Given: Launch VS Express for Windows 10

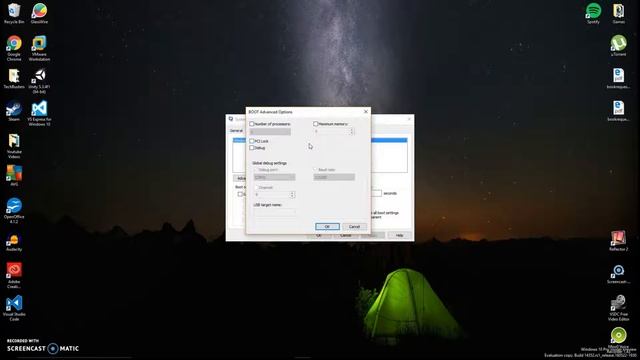Looking at the screenshot, I should [39, 113].
